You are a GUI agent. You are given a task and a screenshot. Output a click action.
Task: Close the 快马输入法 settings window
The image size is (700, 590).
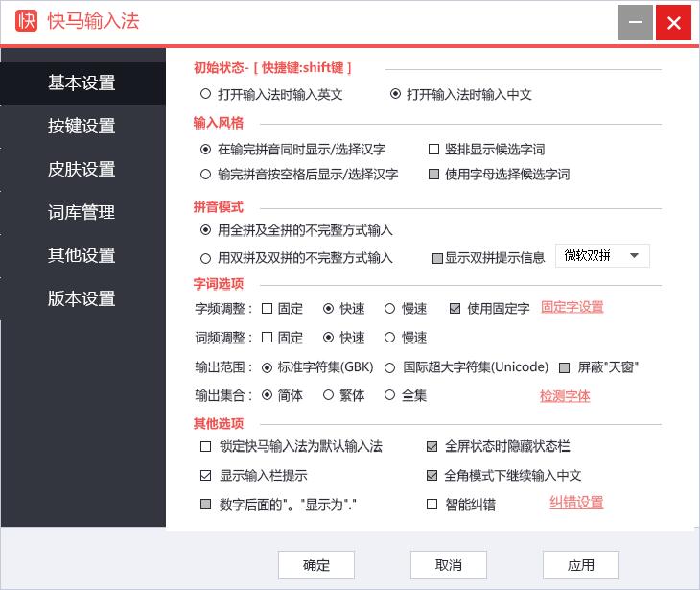click(674, 23)
